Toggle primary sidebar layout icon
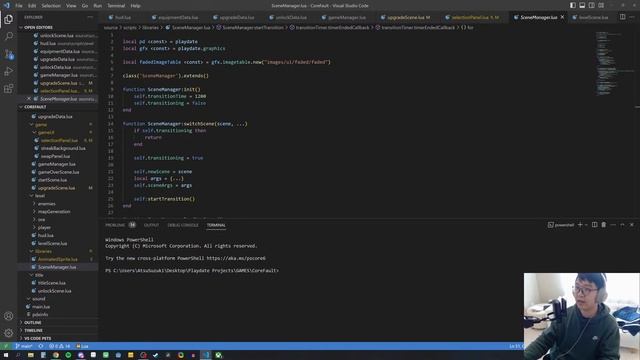Viewport: 640px width, 360px height. tap(573, 5)
